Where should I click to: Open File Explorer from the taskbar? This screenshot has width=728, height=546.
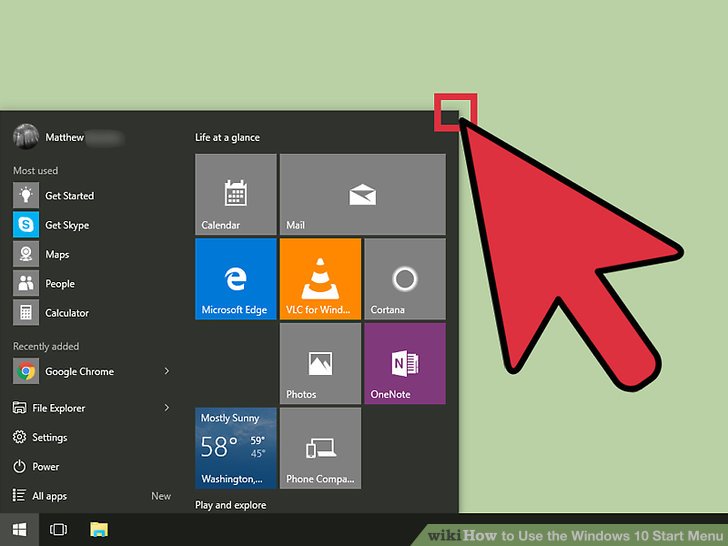click(99, 529)
